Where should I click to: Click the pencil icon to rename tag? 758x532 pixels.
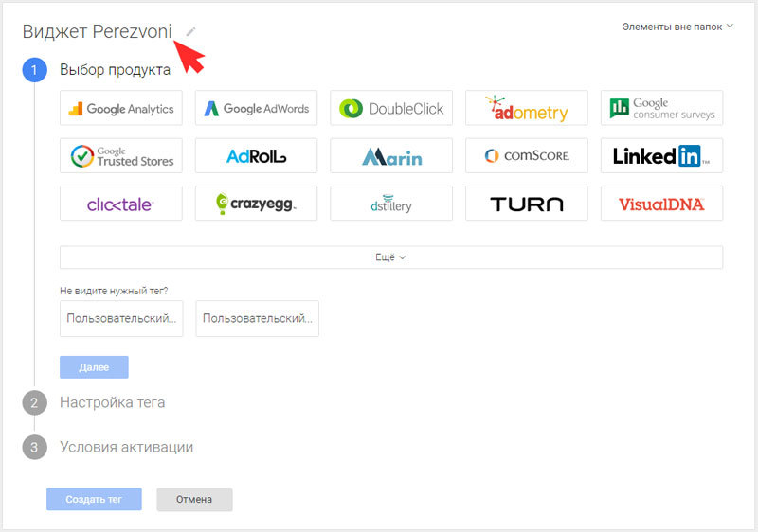[x=191, y=32]
